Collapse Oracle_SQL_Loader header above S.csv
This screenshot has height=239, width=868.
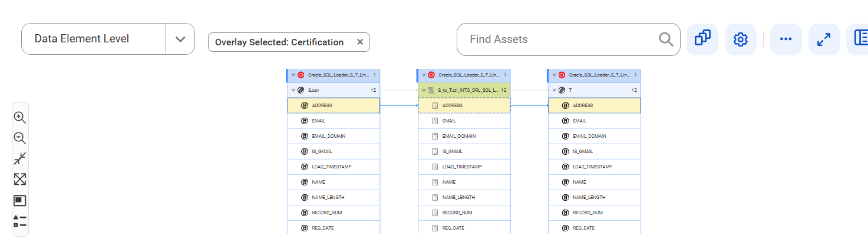(293, 75)
